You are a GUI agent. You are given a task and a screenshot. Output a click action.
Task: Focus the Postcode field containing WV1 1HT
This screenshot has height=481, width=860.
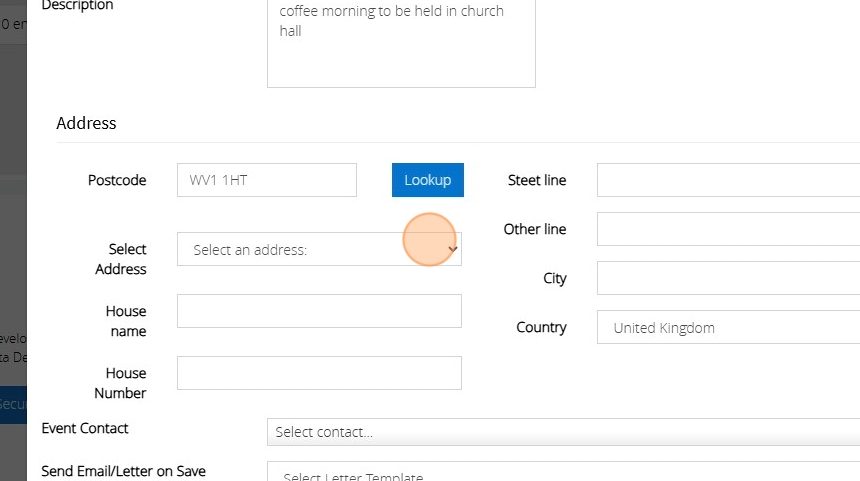tap(267, 180)
